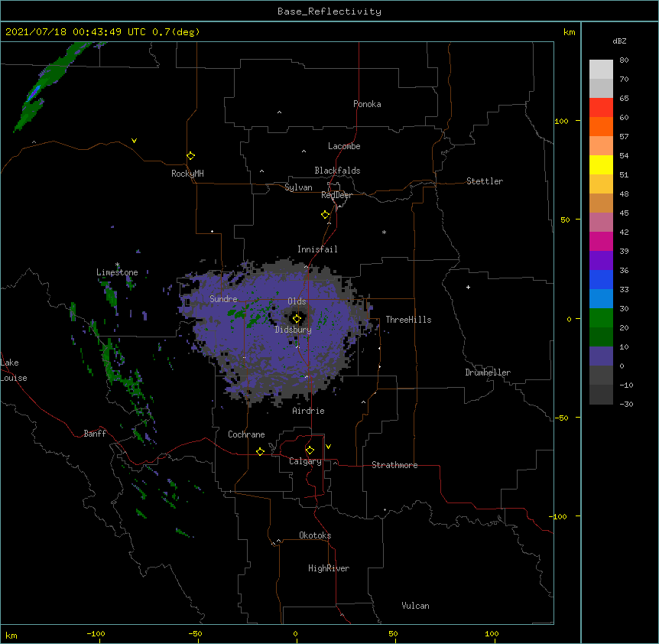659x644 pixels.
Task: Click the 45 dBZ legend value
Action: pos(624,213)
